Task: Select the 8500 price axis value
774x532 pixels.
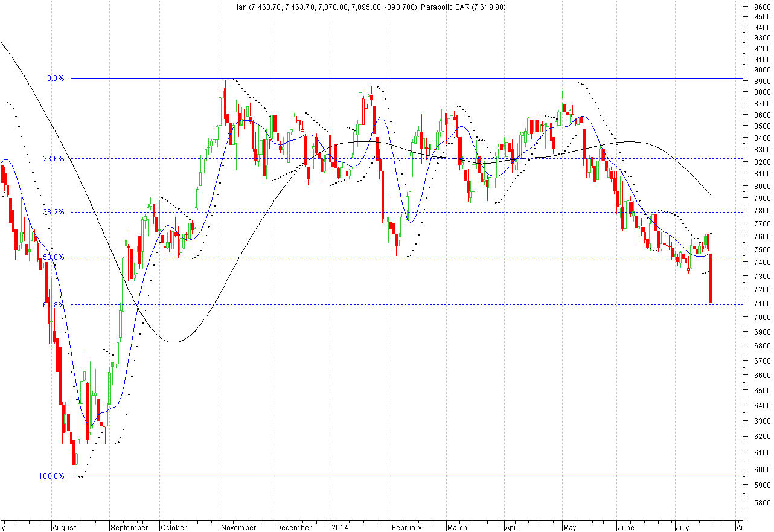Action: [x=762, y=126]
